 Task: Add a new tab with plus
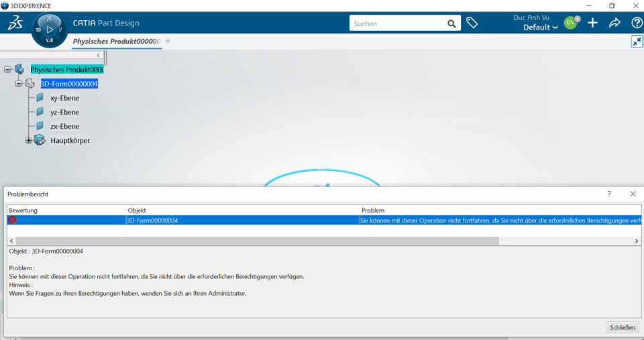tap(168, 41)
